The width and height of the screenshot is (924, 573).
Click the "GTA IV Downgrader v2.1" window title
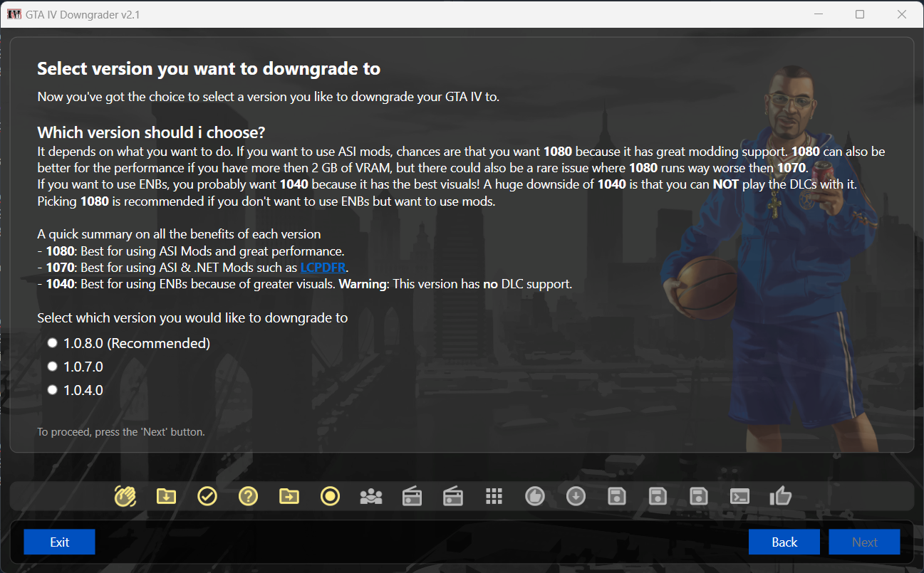tap(83, 14)
